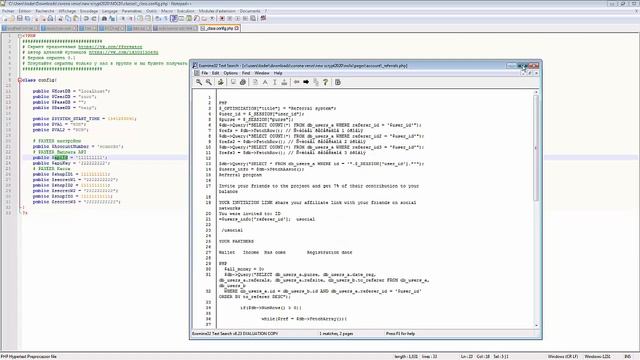
Task: Zoom out using the Notepad++ toolbar
Action: (x=130, y=18)
